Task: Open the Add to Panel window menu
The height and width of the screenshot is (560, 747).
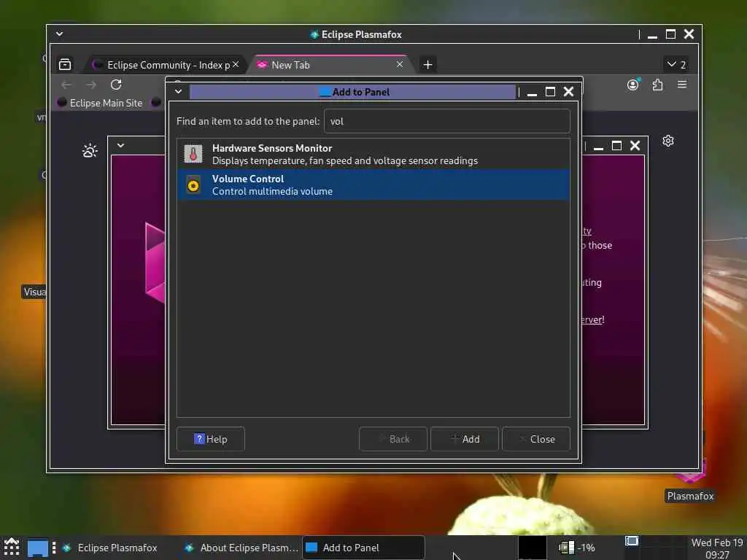Action: pyautogui.click(x=178, y=91)
